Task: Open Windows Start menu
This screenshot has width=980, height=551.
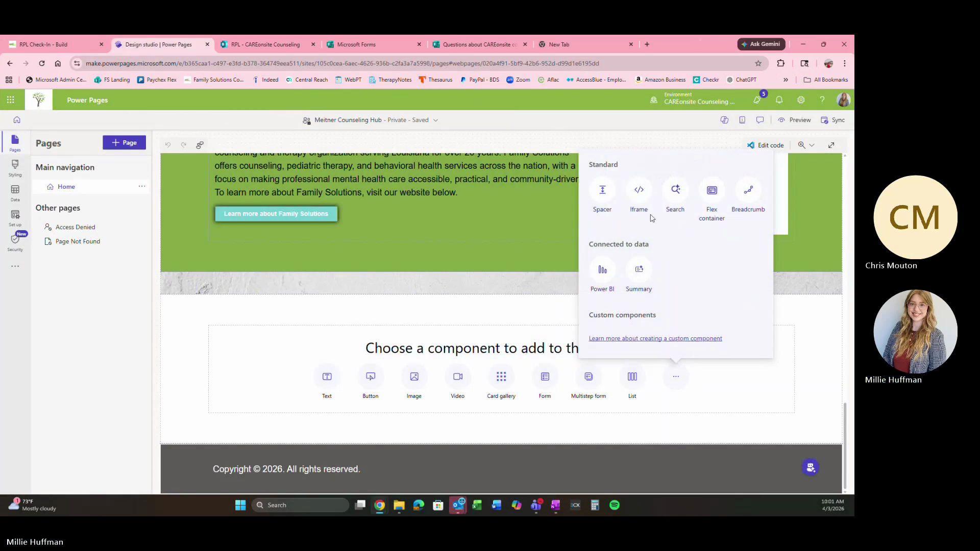Action: [x=240, y=505]
